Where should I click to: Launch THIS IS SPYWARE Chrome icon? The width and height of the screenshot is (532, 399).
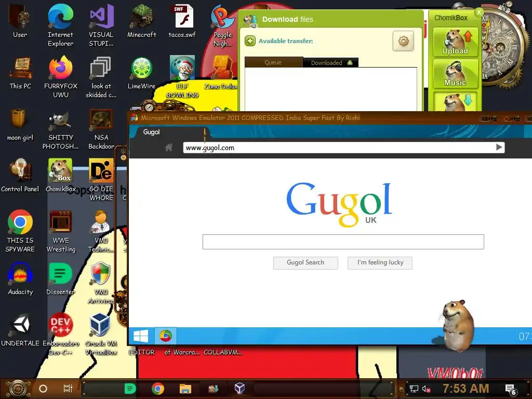(x=20, y=231)
